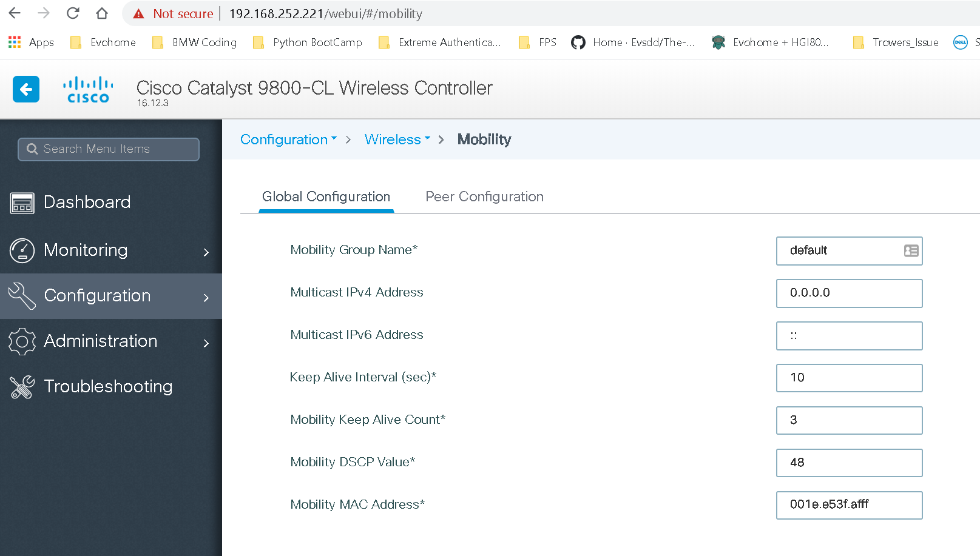Open the Python BootCamp bookmark

tap(308, 42)
